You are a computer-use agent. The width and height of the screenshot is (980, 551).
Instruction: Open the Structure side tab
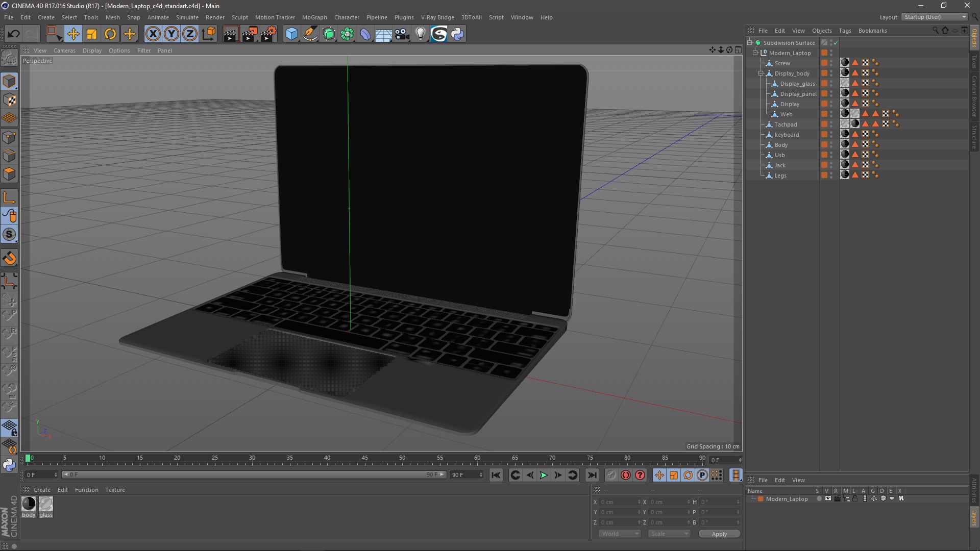click(x=974, y=137)
